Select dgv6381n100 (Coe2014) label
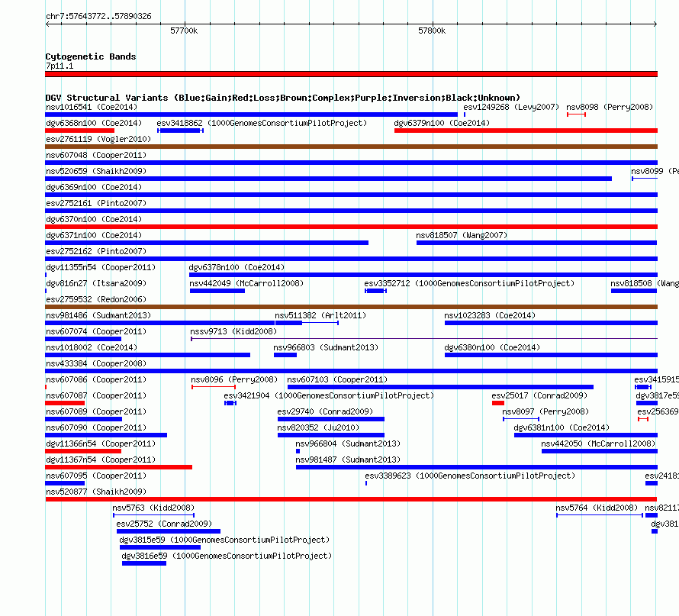Image resolution: width=679 pixels, height=616 pixels. tap(562, 427)
